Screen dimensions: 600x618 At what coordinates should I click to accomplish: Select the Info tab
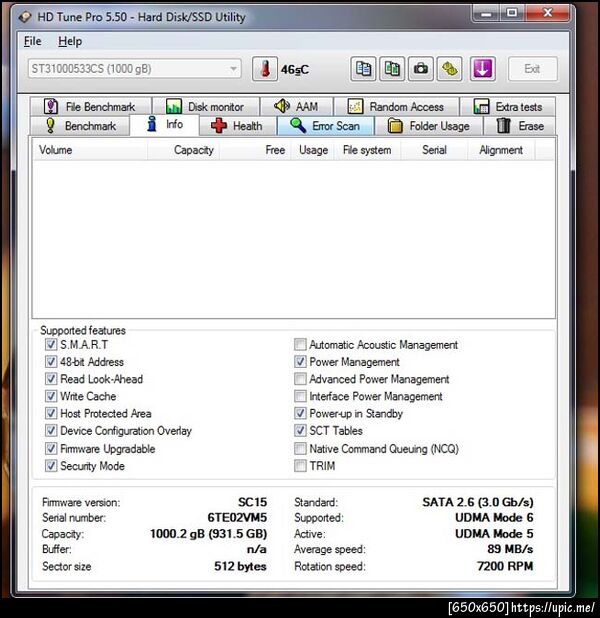[x=164, y=125]
